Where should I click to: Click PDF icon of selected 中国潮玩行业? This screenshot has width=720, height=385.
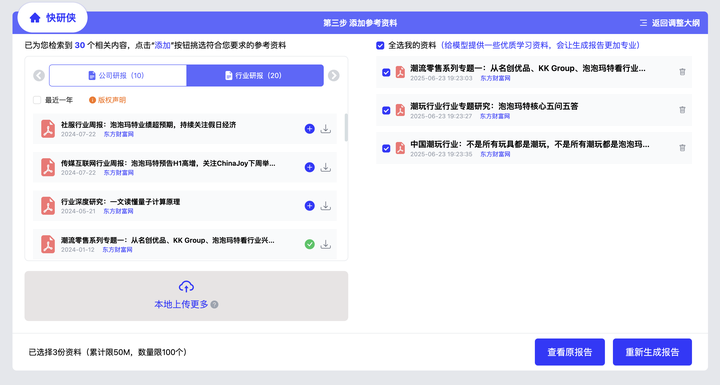click(400, 148)
